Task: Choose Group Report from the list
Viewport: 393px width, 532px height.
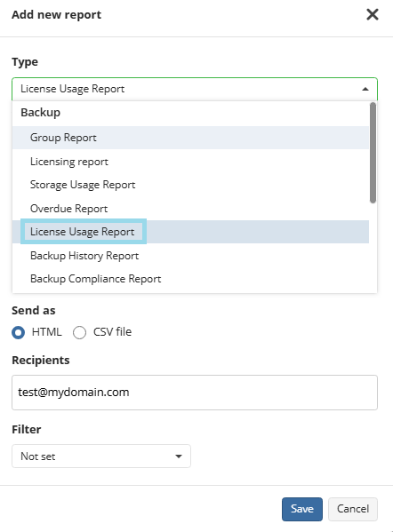Action: point(190,138)
